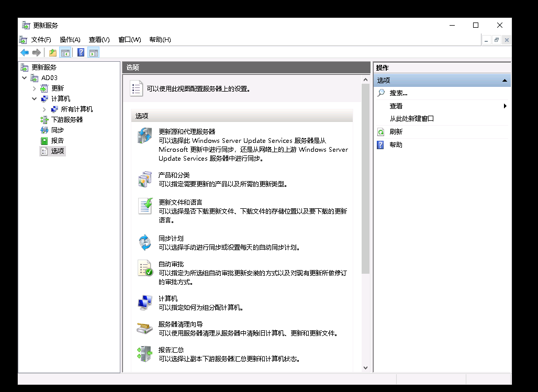The image size is (538, 392).
Task: Open the 查看(V) menu
Action: click(x=99, y=40)
